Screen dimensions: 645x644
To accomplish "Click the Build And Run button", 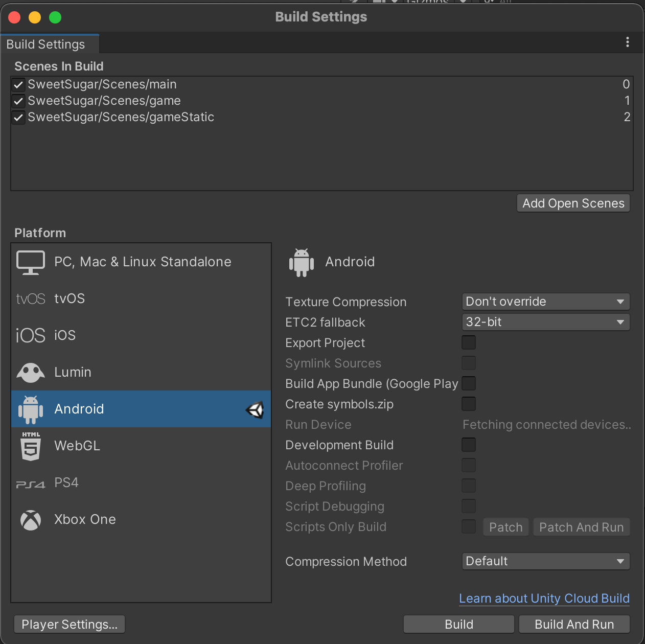I will pos(574,624).
